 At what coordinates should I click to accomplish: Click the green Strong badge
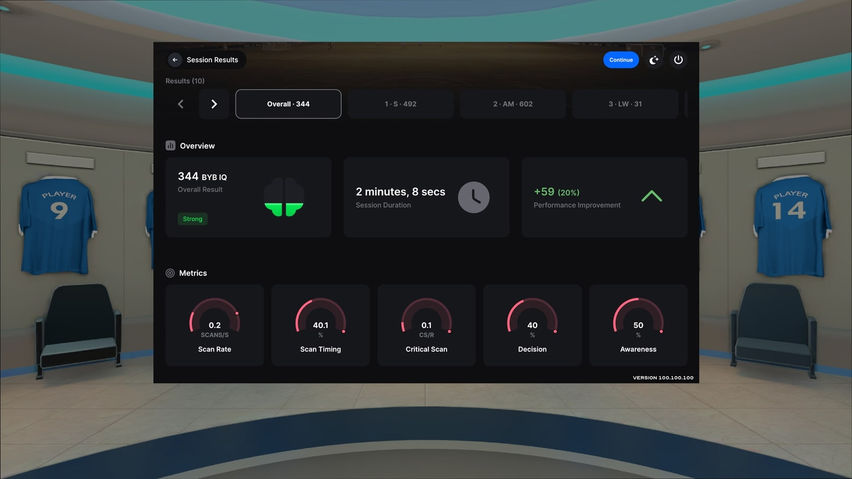pos(192,219)
